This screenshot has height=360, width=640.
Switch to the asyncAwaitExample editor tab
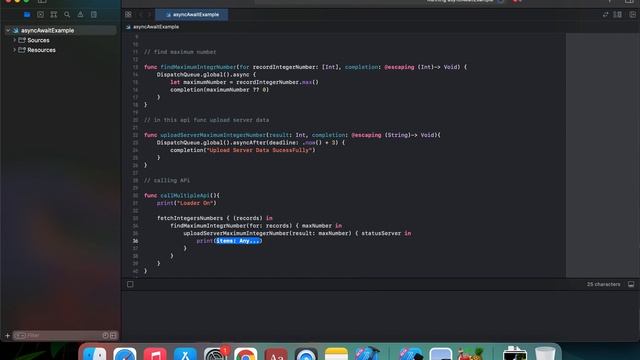pos(191,15)
